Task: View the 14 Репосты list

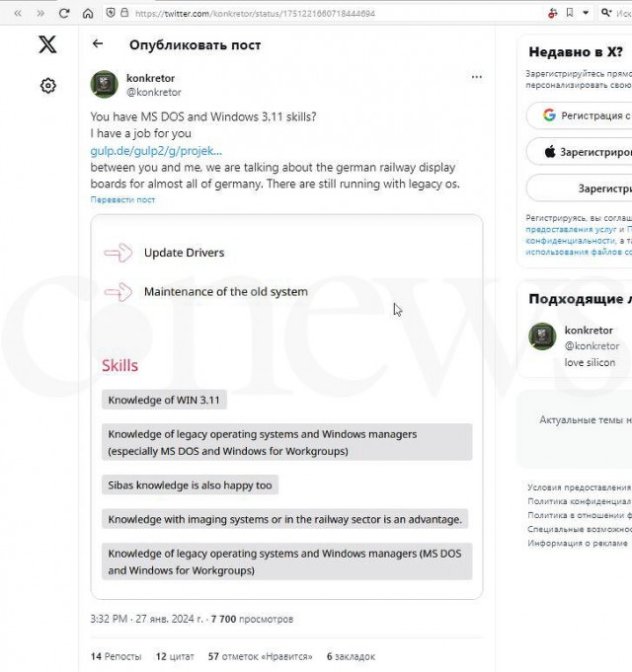Action: point(116,656)
